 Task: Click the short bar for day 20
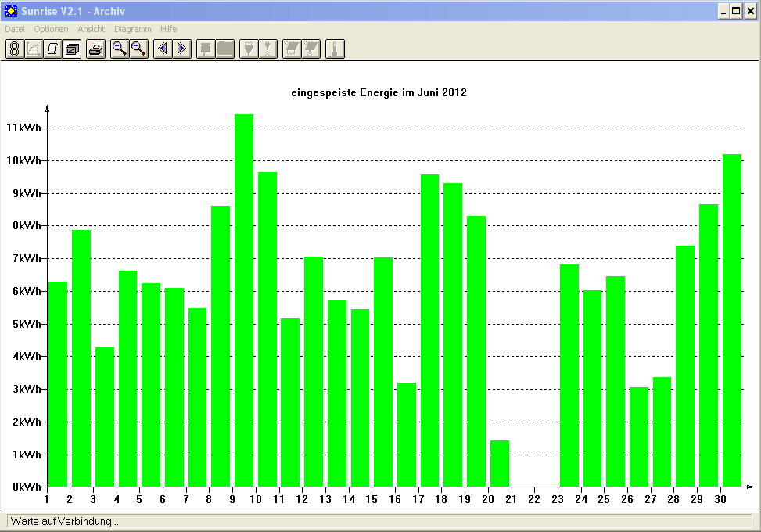[x=500, y=464]
